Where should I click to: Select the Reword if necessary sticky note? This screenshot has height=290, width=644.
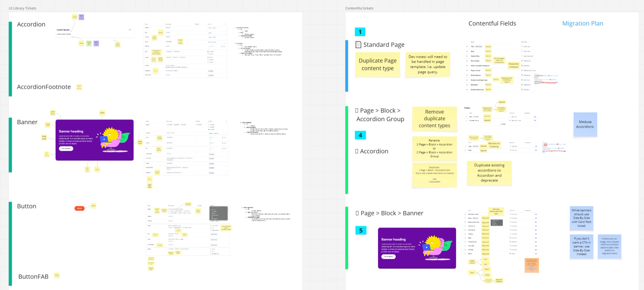tap(499, 280)
